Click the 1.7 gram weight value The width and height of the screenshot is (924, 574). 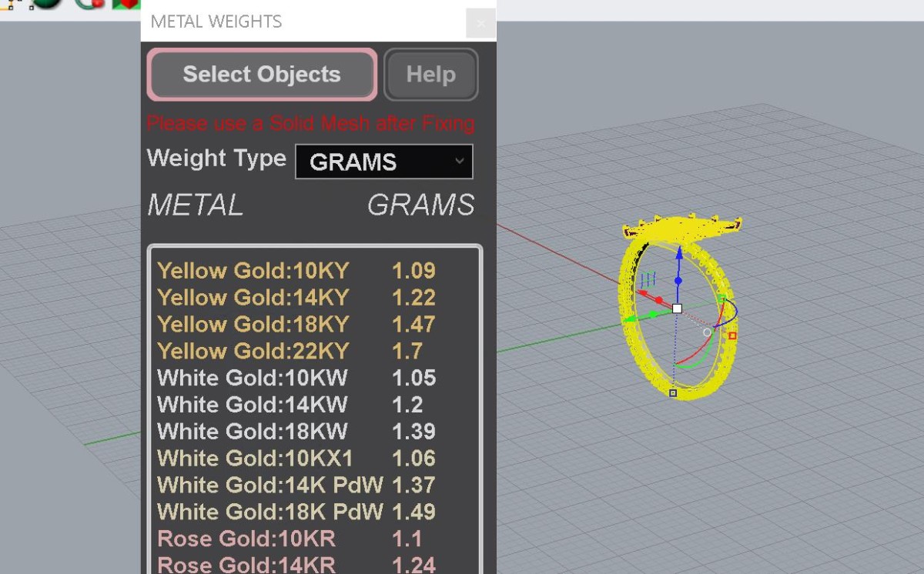tap(407, 351)
